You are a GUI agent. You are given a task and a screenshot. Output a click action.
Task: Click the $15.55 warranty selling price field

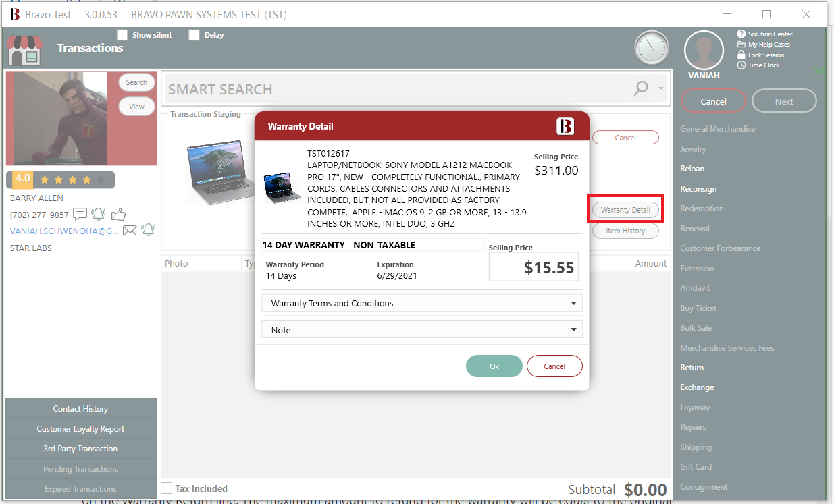[532, 267]
